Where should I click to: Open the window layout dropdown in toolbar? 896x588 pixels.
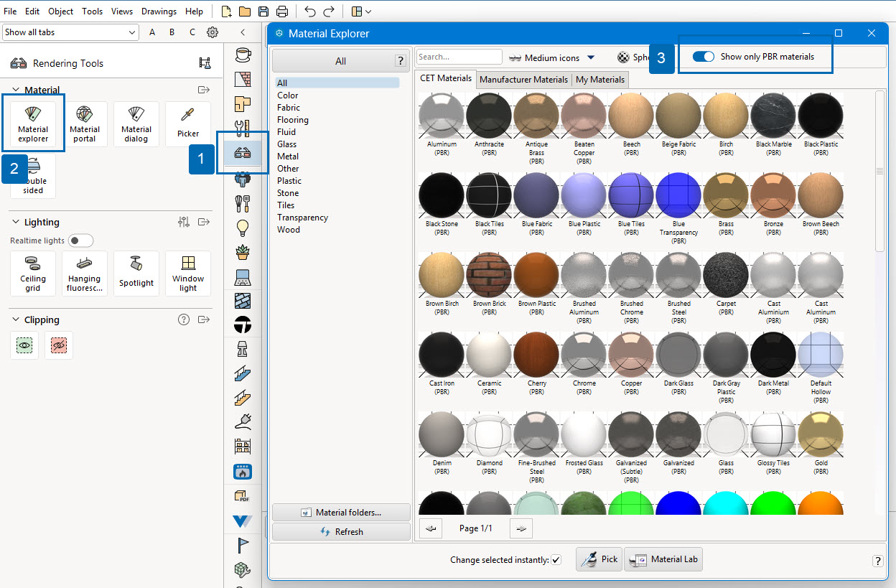[362, 11]
